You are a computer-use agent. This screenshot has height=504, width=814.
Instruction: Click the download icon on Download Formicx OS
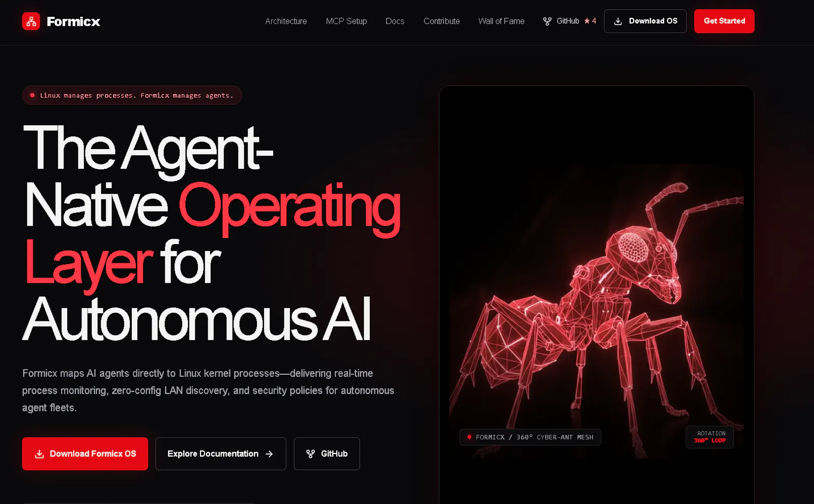coord(39,454)
